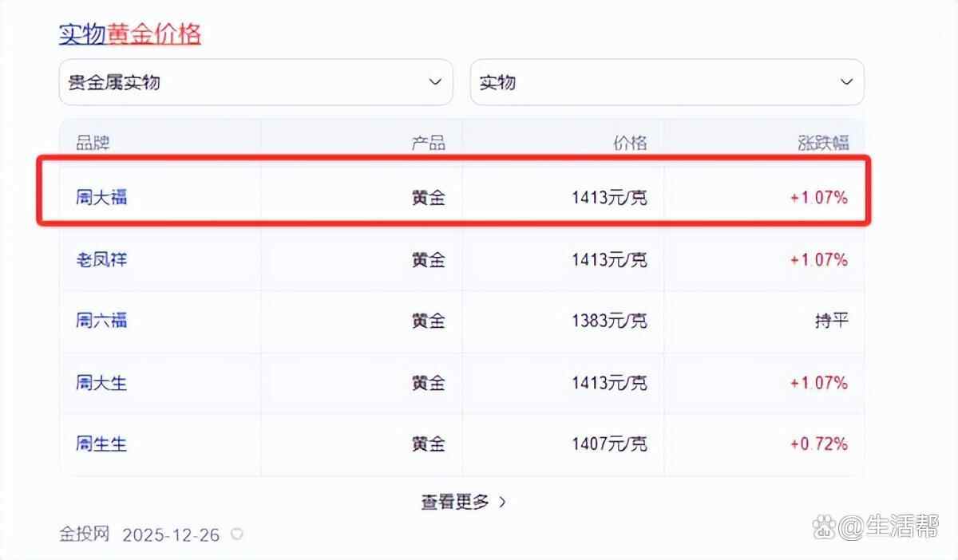
Task: Click 周六福's 1383元/克 price cell
Action: 609,321
